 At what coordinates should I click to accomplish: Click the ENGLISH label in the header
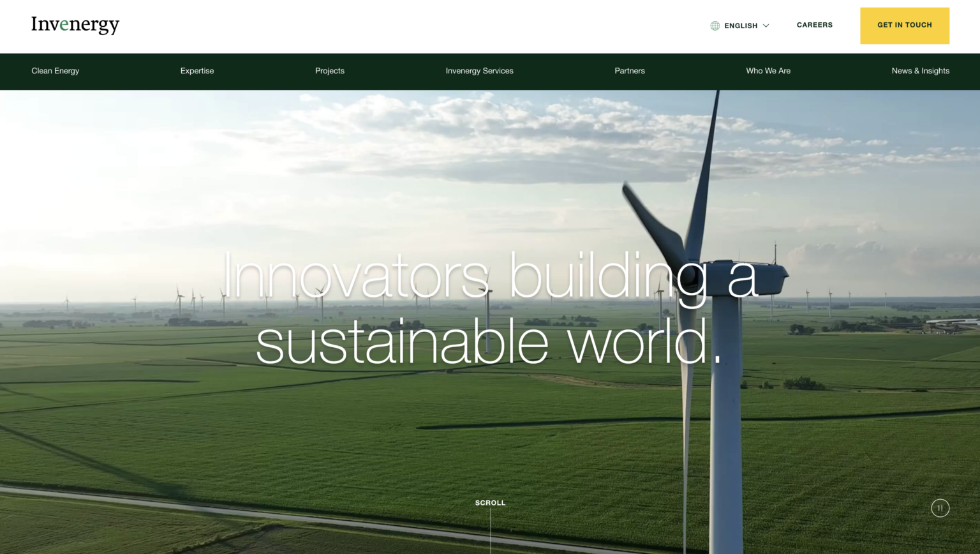(x=740, y=26)
